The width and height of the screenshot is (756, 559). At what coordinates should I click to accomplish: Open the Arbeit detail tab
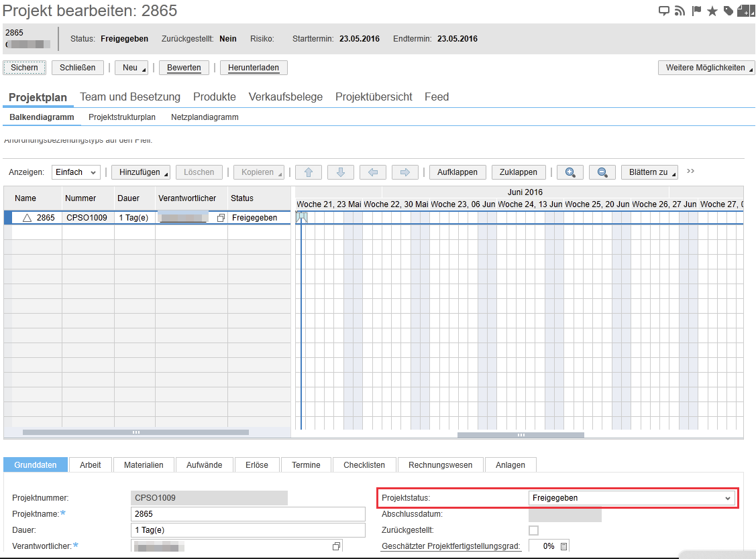[x=91, y=465]
